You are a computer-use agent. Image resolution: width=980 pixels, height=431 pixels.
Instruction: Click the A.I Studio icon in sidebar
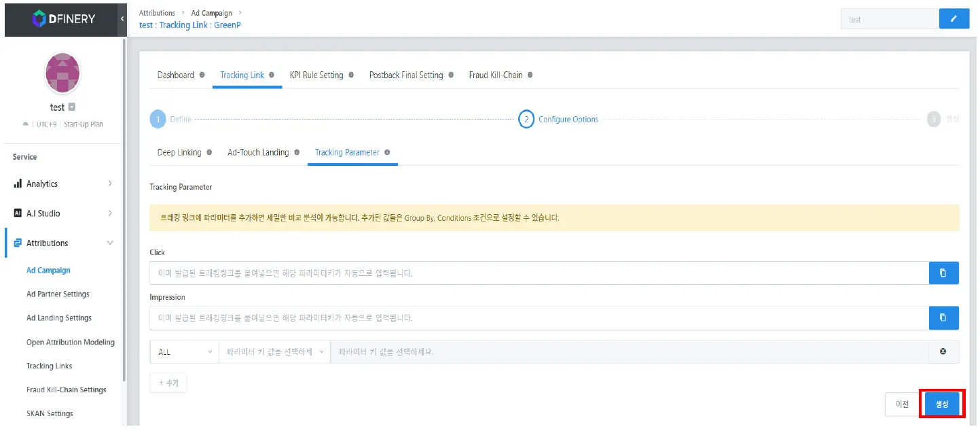18,213
